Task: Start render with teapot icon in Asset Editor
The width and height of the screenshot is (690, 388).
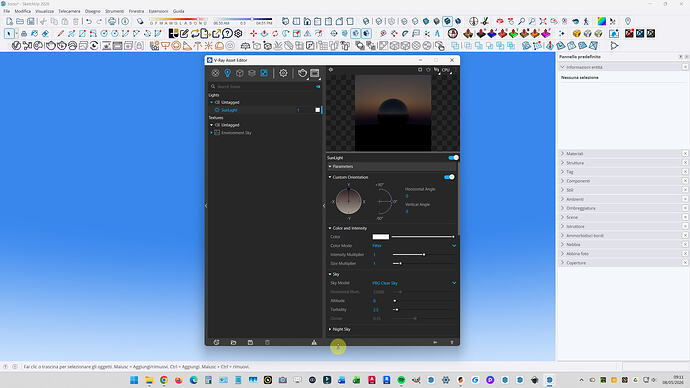Action: (302, 73)
